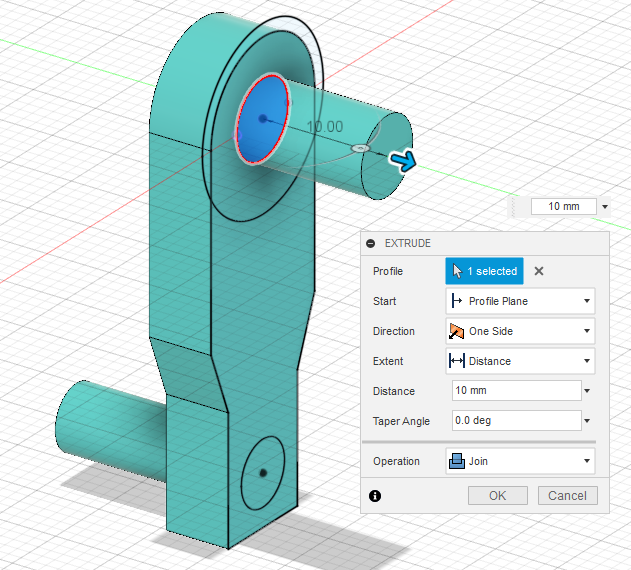The height and width of the screenshot is (570, 631).
Task: Click the Distance extent icon
Action: pos(457,361)
